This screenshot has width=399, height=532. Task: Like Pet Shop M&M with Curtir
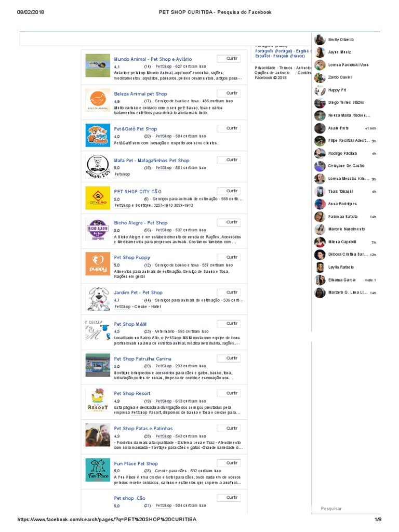[x=229, y=323]
